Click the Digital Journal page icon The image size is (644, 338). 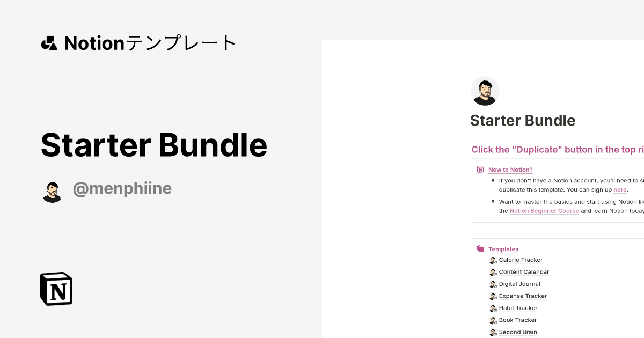493,284
